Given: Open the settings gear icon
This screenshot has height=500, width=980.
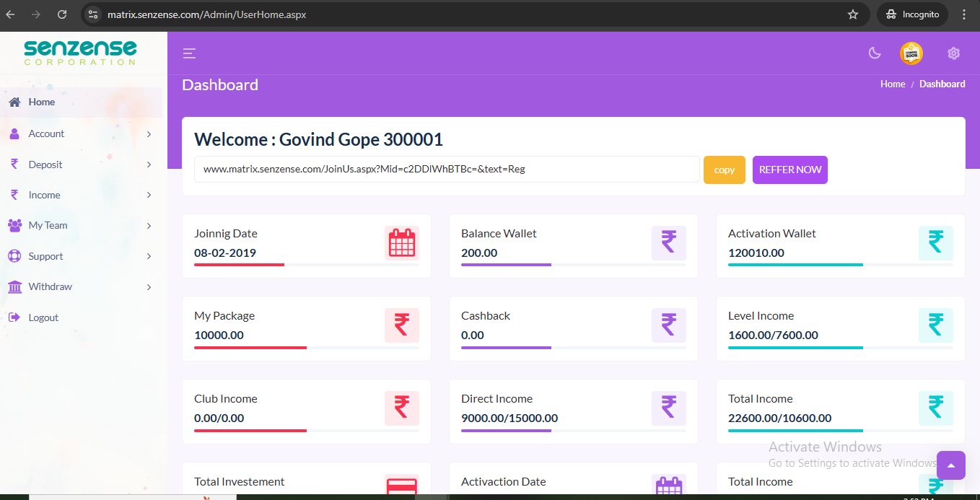Looking at the screenshot, I should (x=954, y=53).
